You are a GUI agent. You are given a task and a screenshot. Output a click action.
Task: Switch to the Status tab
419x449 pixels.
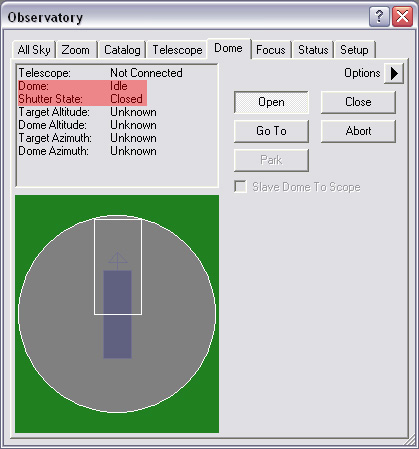(x=313, y=50)
